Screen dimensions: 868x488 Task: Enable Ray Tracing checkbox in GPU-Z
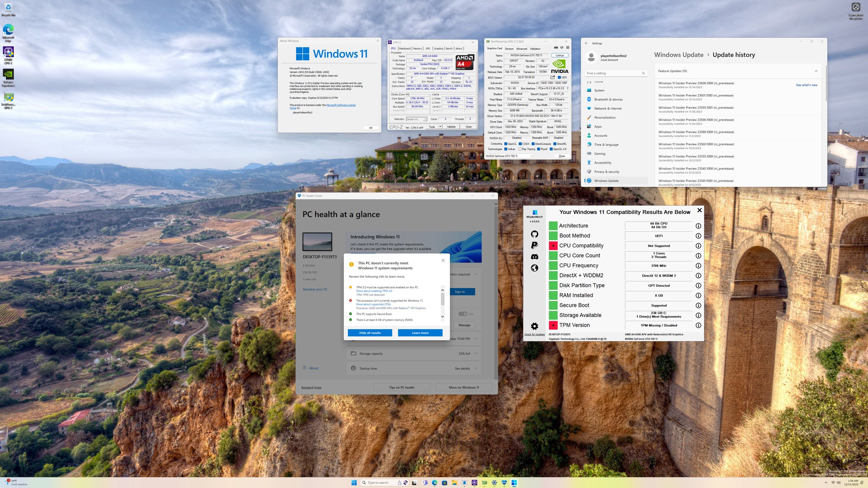[520, 149]
